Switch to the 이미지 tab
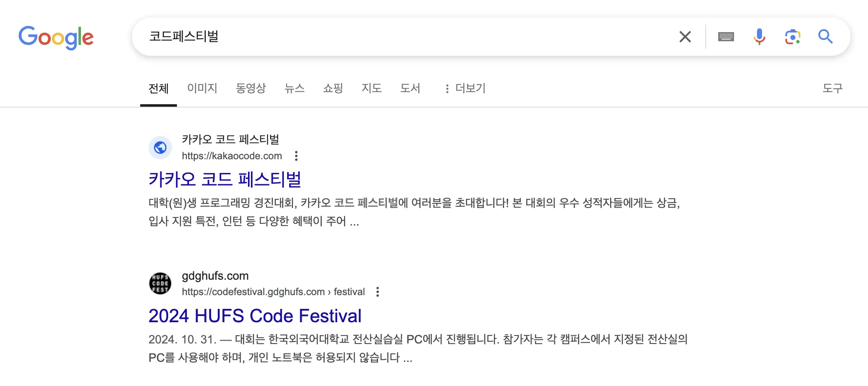 202,88
